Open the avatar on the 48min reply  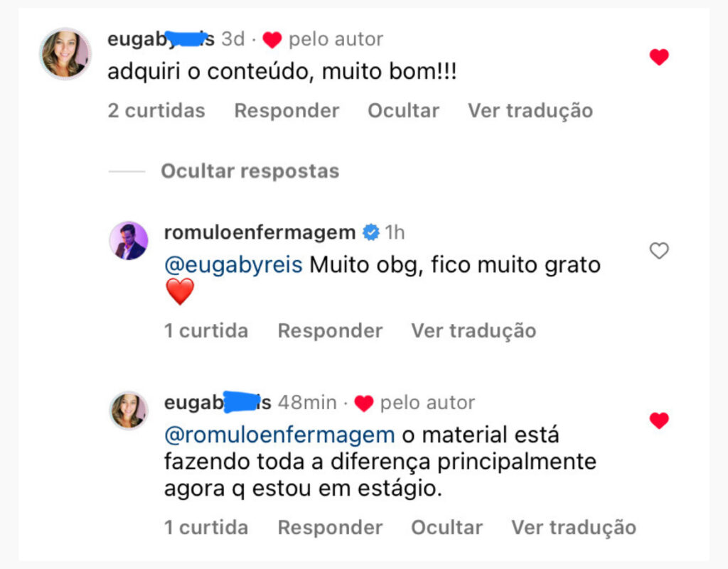click(x=129, y=411)
